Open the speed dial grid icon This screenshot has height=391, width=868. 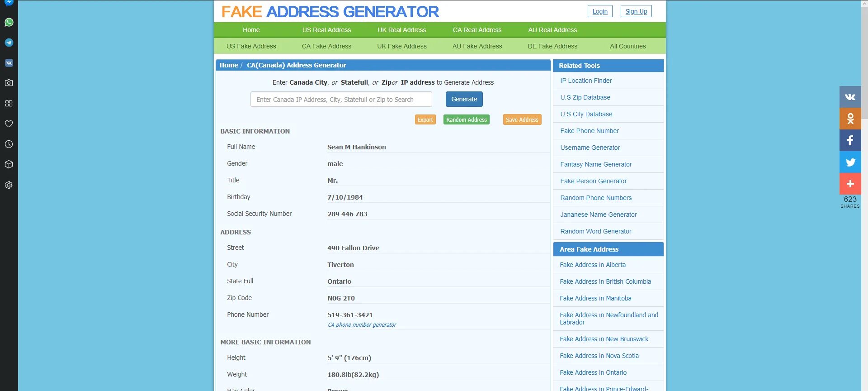[9, 103]
